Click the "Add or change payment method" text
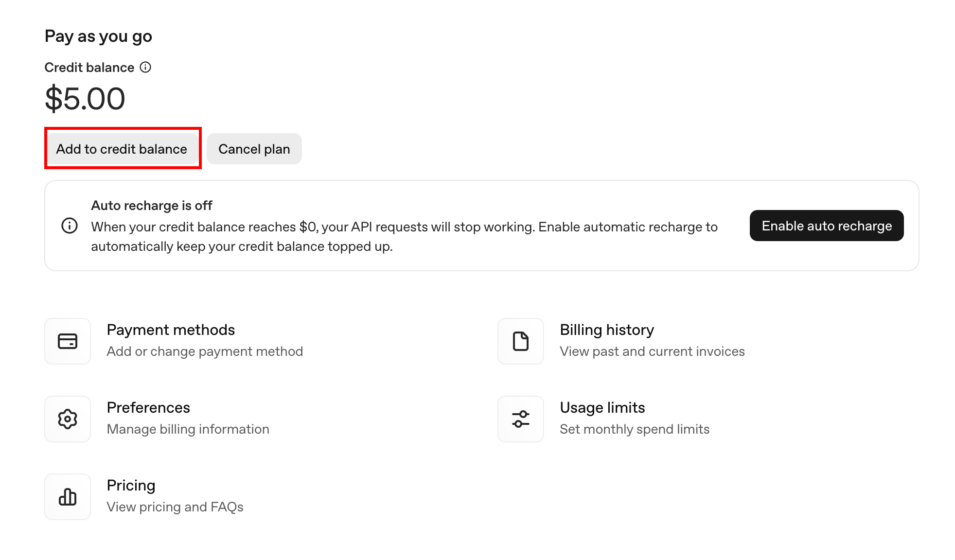Viewport: 955px width, 560px height. pos(205,351)
